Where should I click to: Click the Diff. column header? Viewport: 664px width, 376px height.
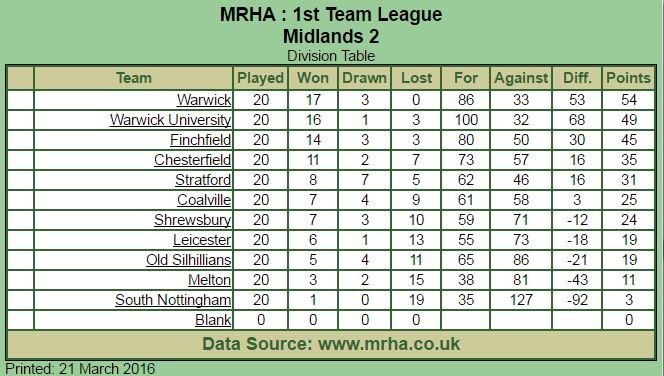click(577, 78)
